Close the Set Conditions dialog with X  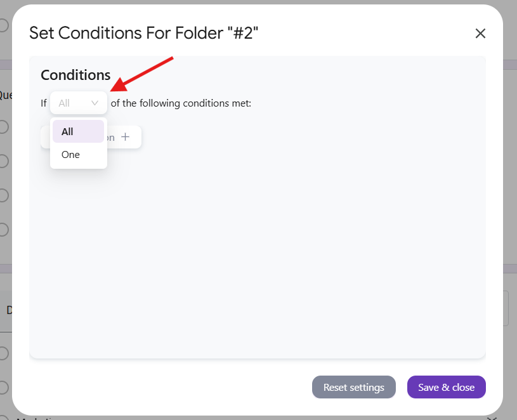tap(480, 34)
